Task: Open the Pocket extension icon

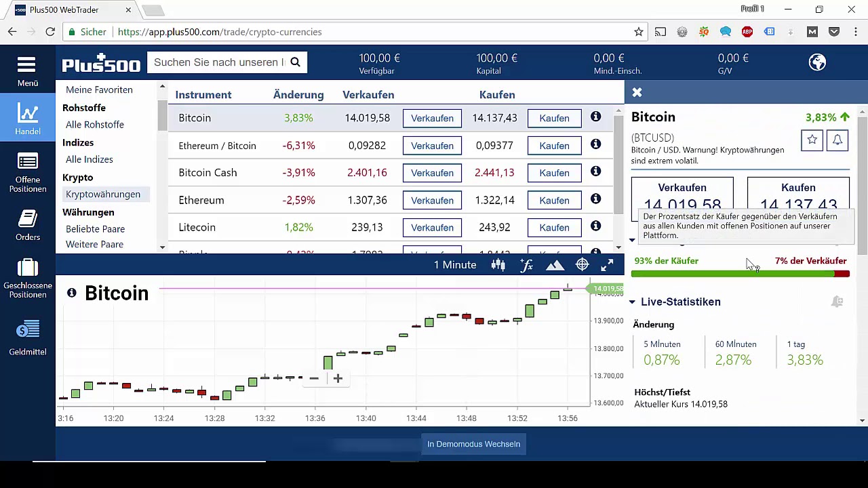Action: pyautogui.click(x=834, y=32)
